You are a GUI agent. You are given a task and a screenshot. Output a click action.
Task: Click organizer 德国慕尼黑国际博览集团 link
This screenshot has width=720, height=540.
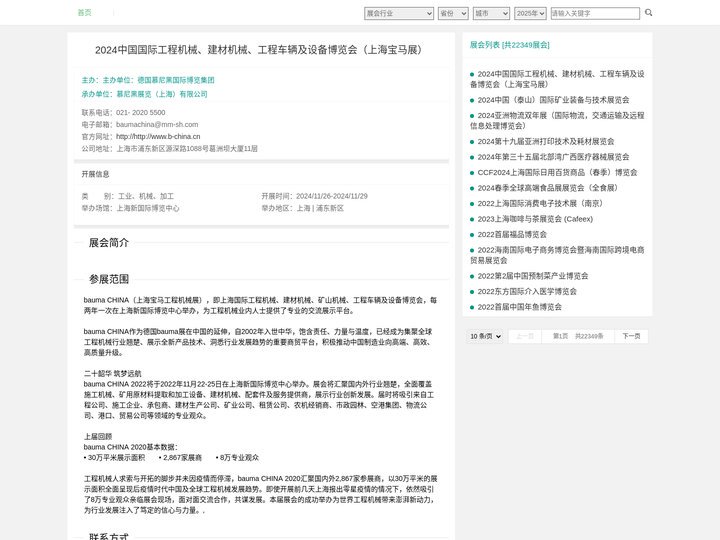(176, 80)
